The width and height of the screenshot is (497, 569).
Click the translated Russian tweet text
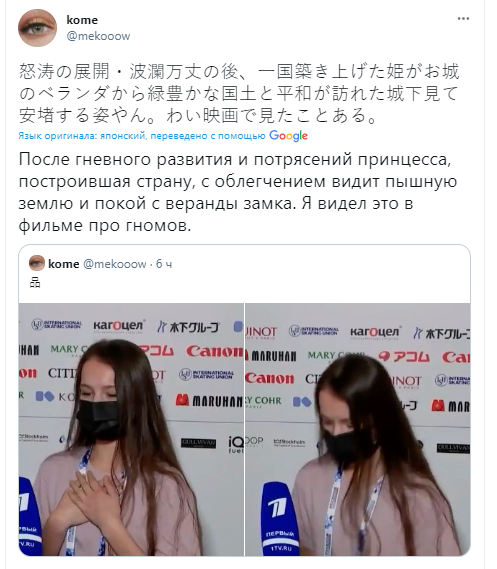click(238, 192)
